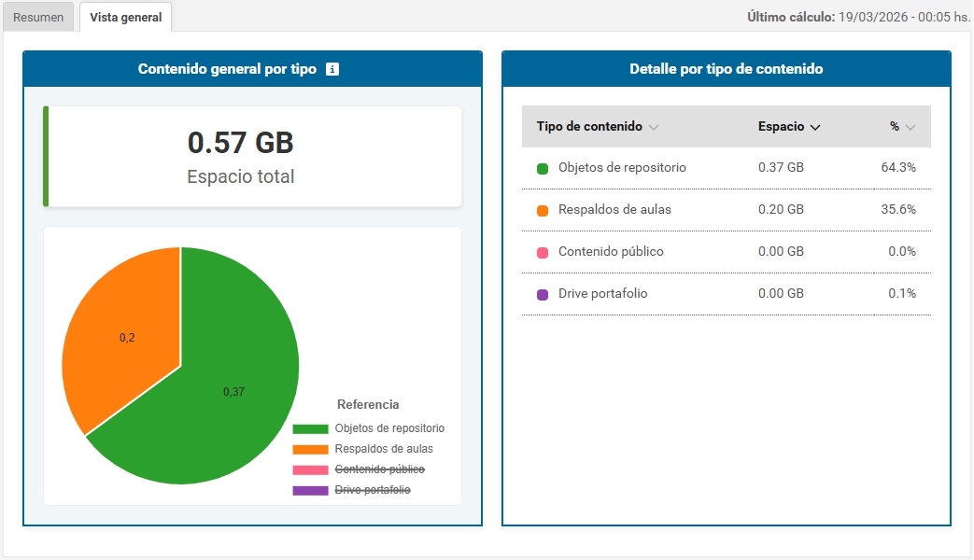Click the info icon beside Contenido general por tipo
This screenshot has width=974, height=560.
pyautogui.click(x=332, y=69)
